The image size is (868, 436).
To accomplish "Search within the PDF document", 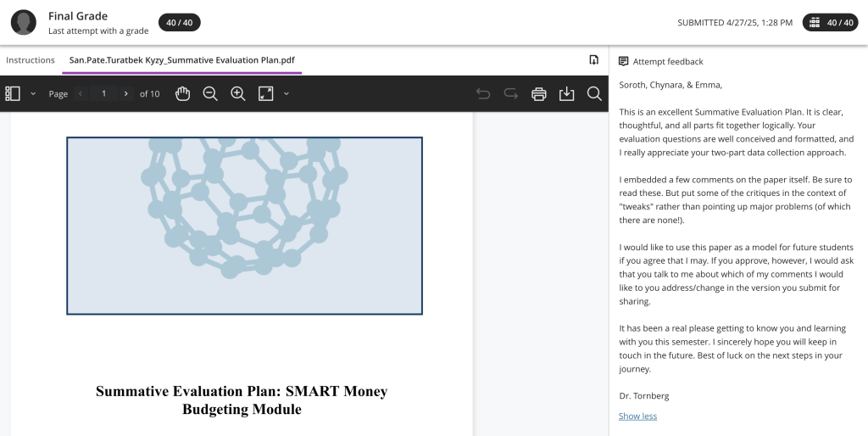I will 594,93.
